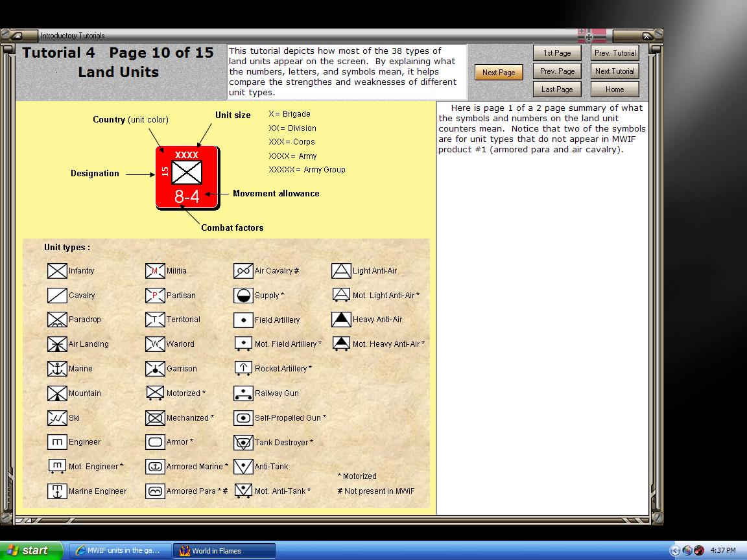Click the Field Artillery unit symbol
This screenshot has height=560, width=747.
coord(243,320)
